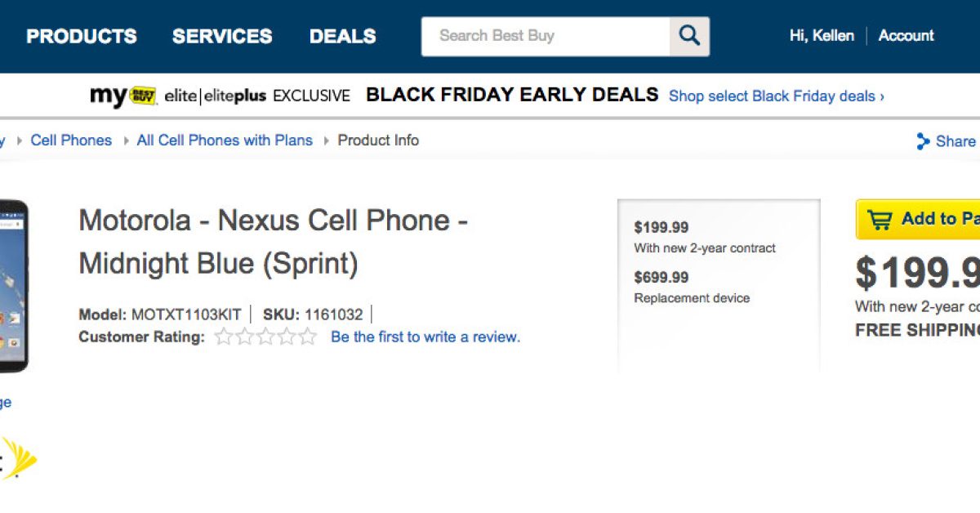This screenshot has height=513, width=980.
Task: Open All Cell Phones with Plans breadcrumb
Action: tap(225, 141)
